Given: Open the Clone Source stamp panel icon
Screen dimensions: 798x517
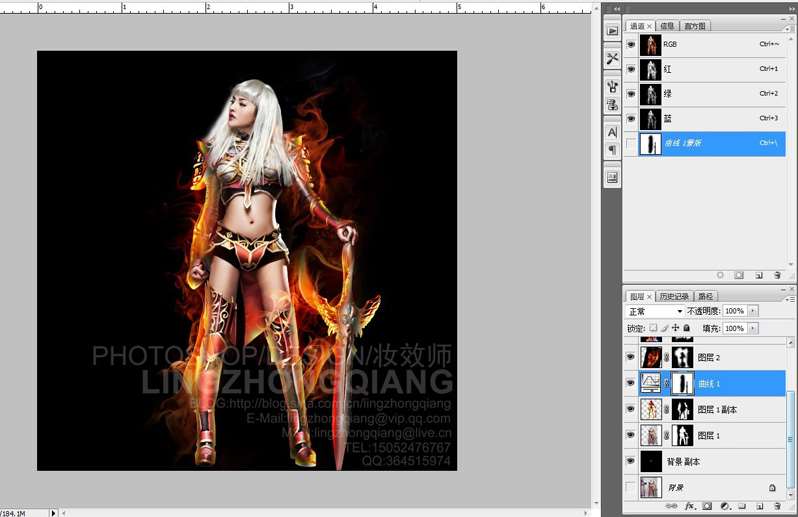Looking at the screenshot, I should 612,105.
